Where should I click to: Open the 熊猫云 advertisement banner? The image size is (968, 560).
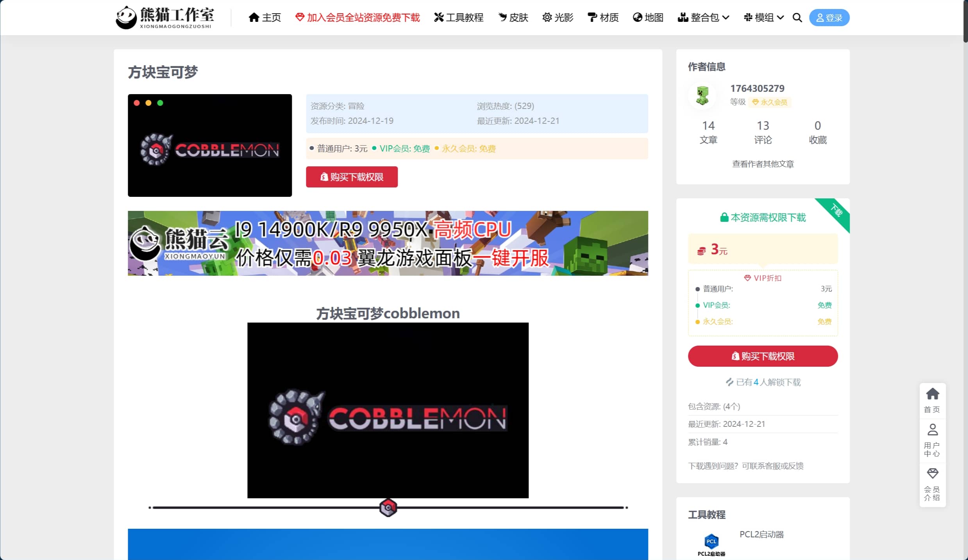click(x=388, y=243)
